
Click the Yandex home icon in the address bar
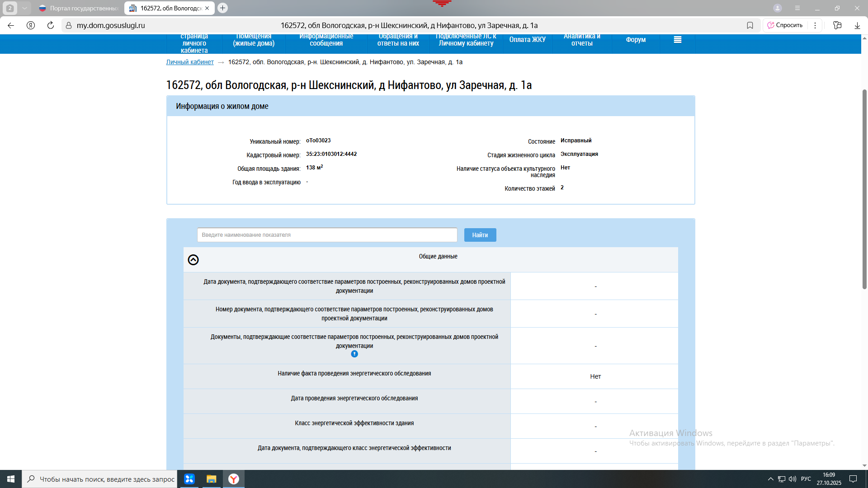click(31, 25)
